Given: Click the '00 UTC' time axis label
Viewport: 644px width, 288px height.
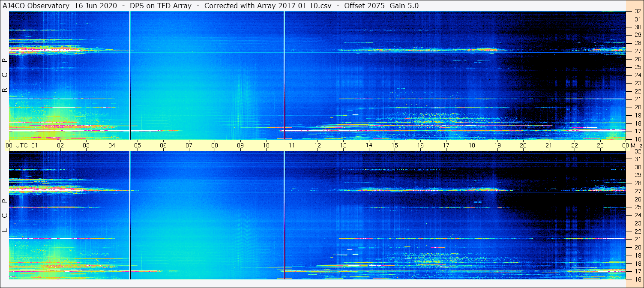Looking at the screenshot, I should coord(17,145).
